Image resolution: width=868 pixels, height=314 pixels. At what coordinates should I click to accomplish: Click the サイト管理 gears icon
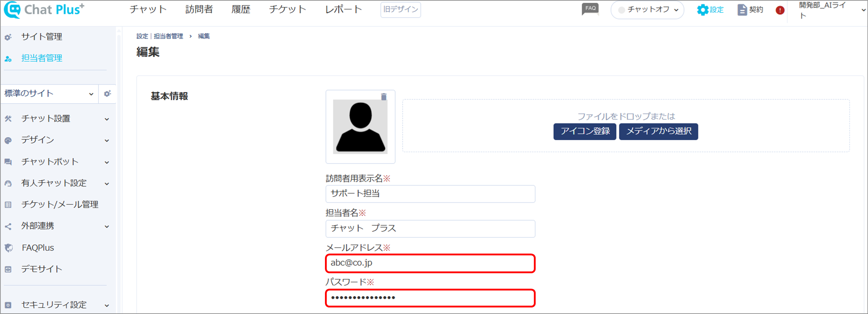pos(8,37)
